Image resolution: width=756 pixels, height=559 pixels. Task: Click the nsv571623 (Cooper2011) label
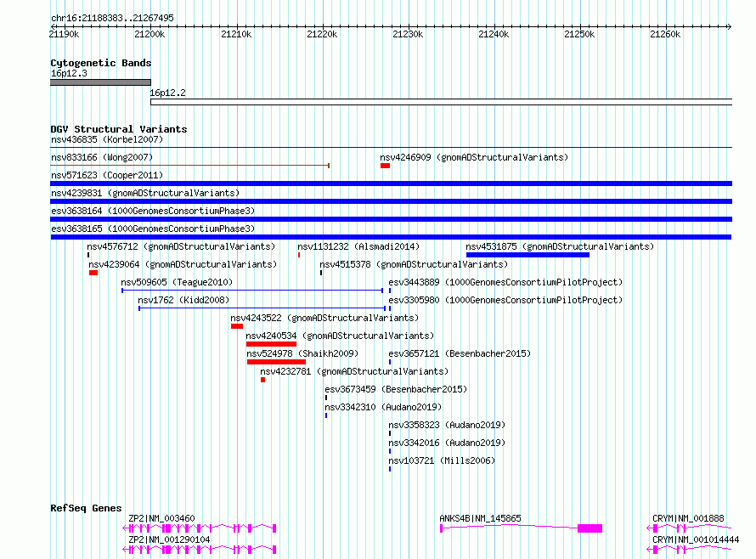point(107,175)
